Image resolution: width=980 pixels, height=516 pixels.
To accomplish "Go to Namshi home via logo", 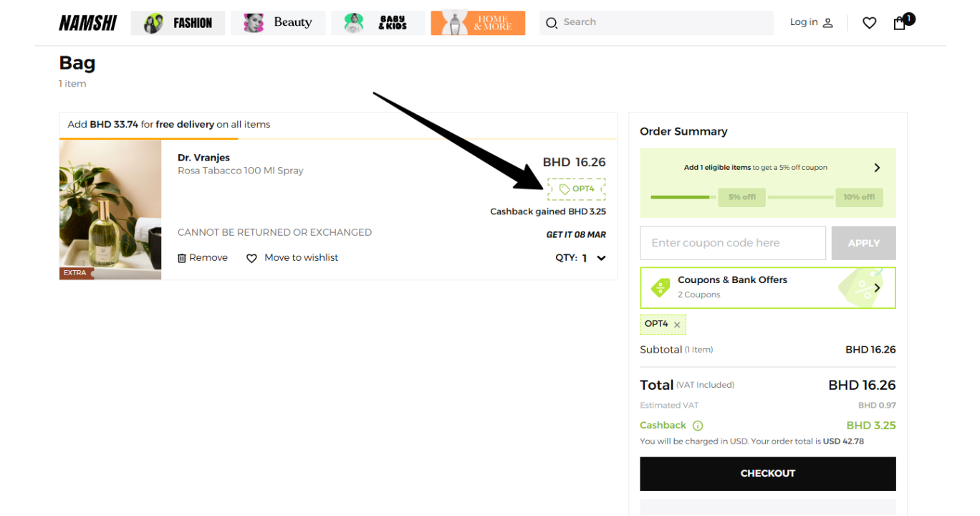I will 88,23.
